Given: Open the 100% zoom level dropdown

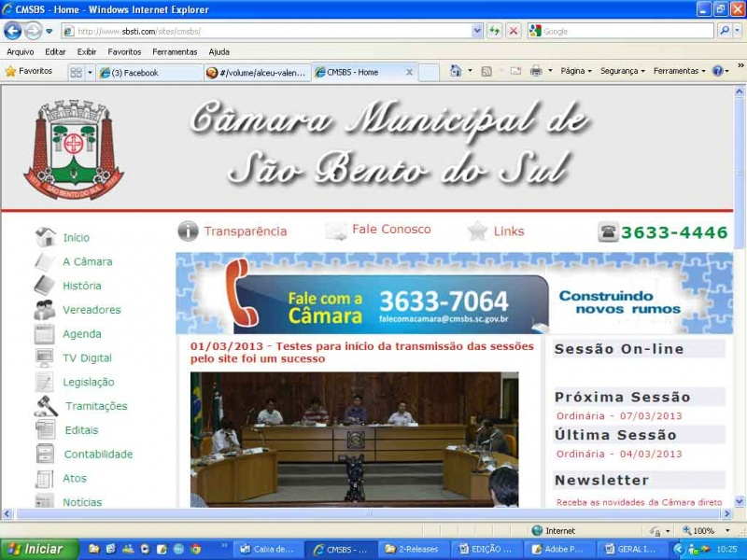Looking at the screenshot, I should (x=710, y=530).
